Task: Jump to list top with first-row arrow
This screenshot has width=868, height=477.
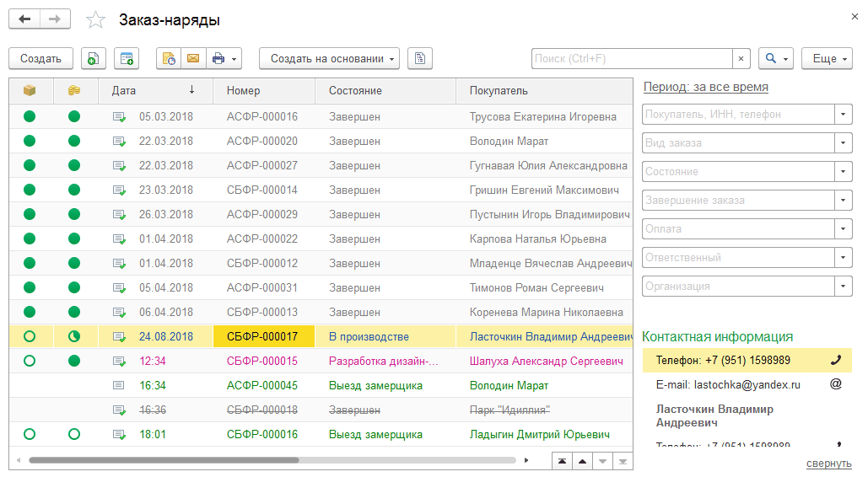Action: click(x=561, y=461)
